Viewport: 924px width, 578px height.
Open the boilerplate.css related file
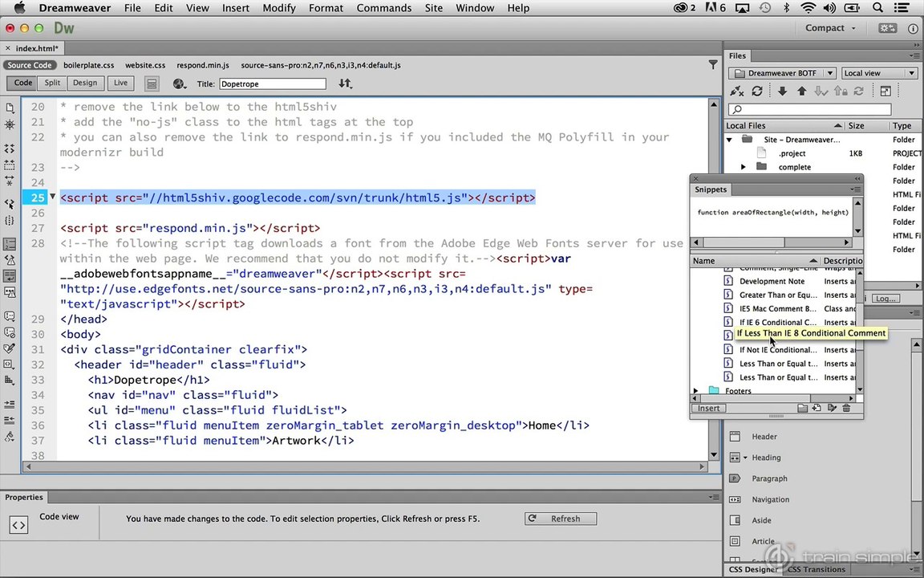(x=89, y=65)
